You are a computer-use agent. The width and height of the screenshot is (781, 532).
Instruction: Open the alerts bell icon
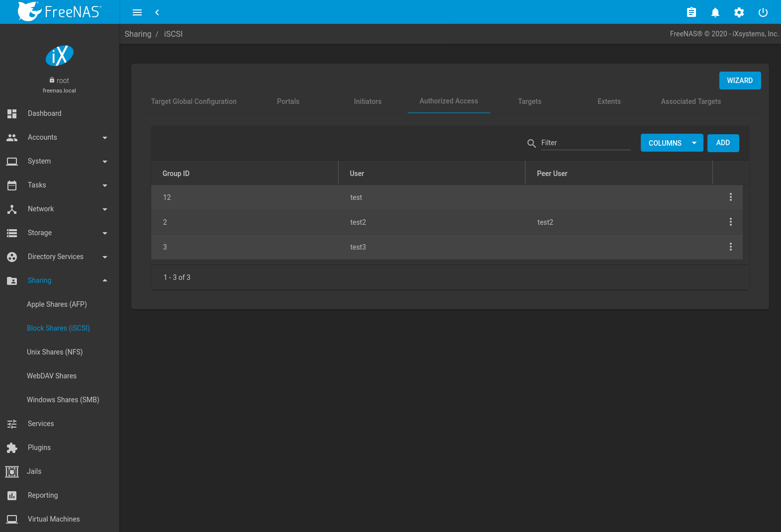(x=715, y=12)
